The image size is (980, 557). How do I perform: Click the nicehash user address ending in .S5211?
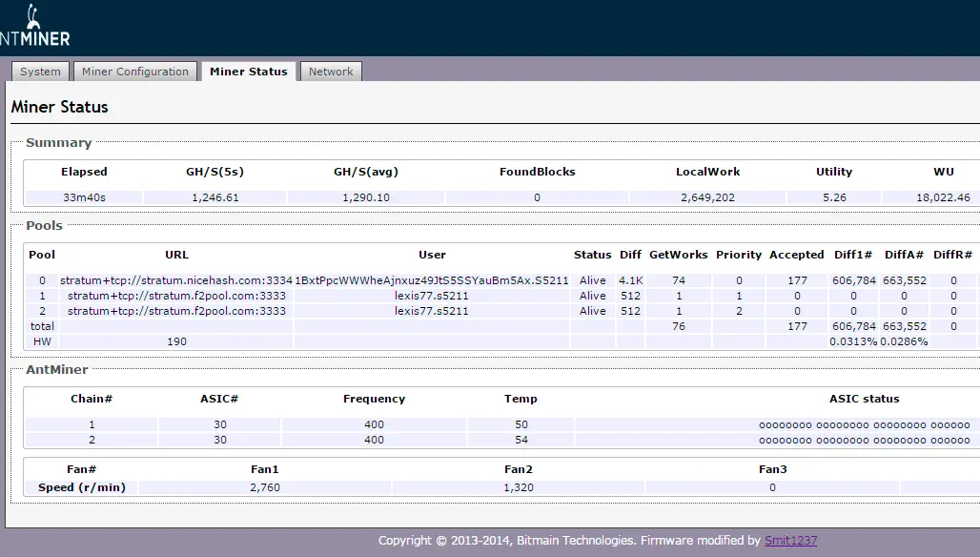[x=432, y=280]
